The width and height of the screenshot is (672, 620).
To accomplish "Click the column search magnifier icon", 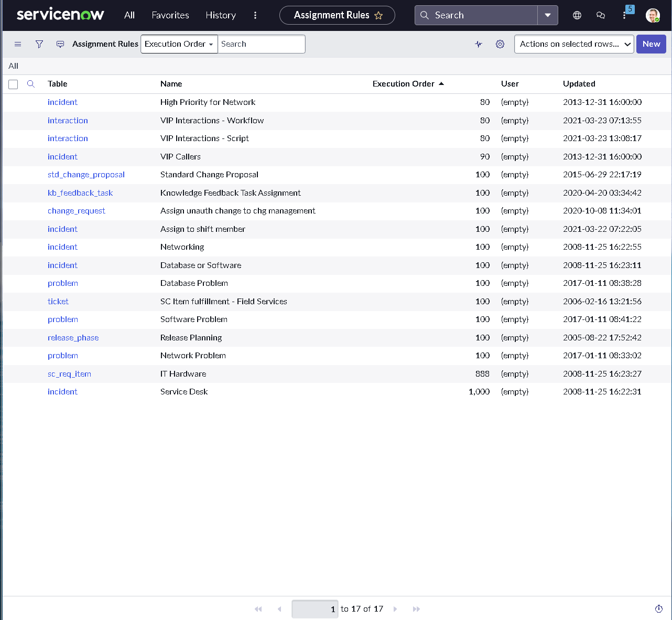I will click(31, 84).
